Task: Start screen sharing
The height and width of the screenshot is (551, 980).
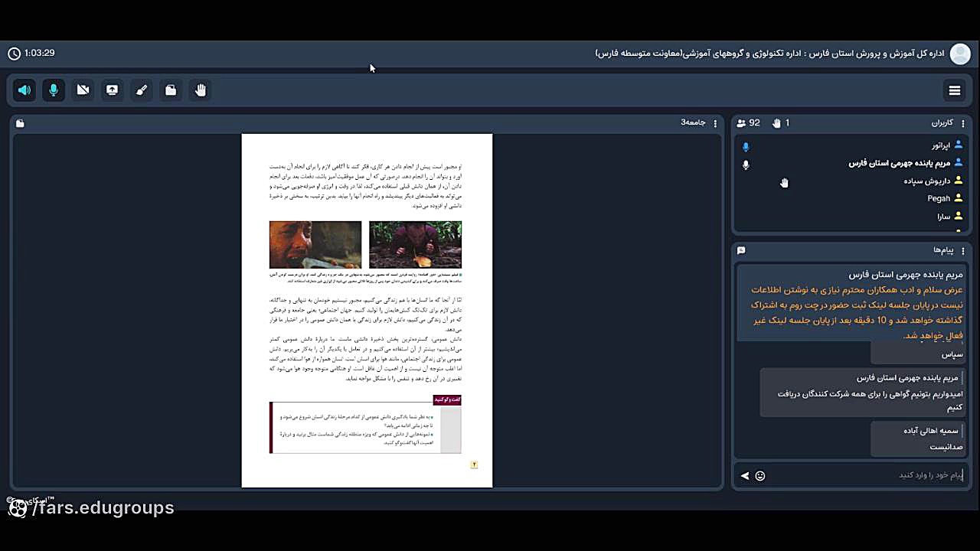Action: pyautogui.click(x=112, y=90)
